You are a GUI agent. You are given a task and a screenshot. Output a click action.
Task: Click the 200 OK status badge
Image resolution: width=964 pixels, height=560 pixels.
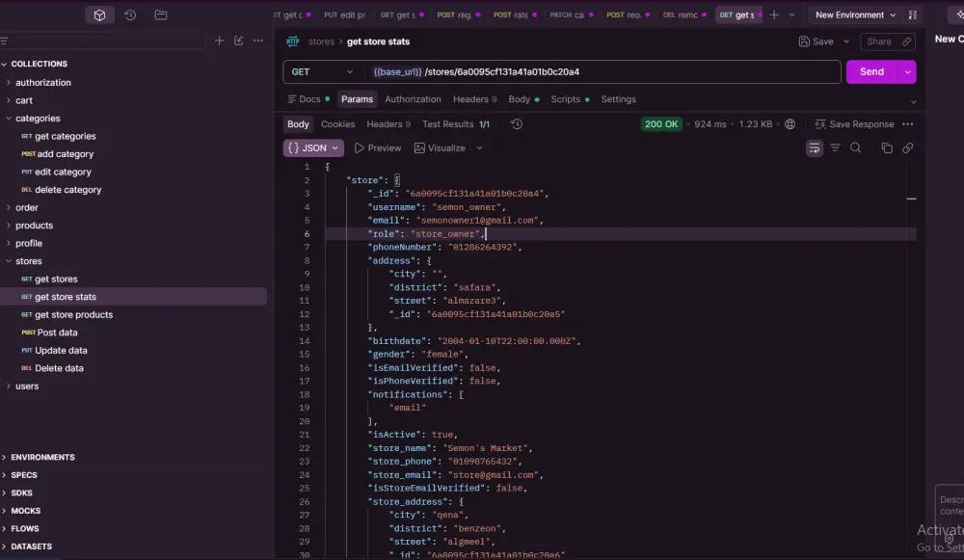click(661, 124)
